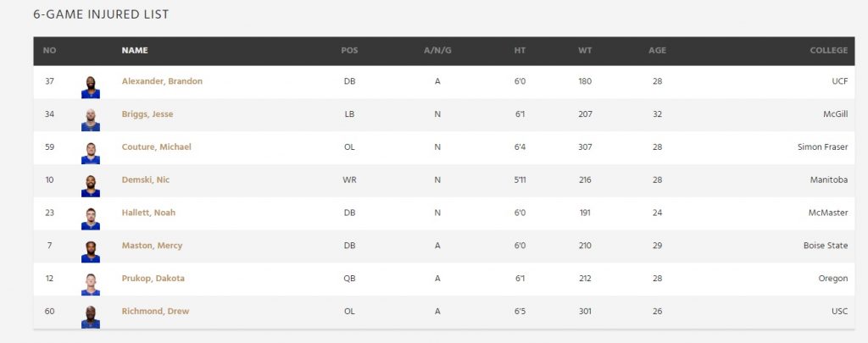The image size is (868, 343).
Task: Click Jesse Briggs's player headshot
Action: point(91,119)
